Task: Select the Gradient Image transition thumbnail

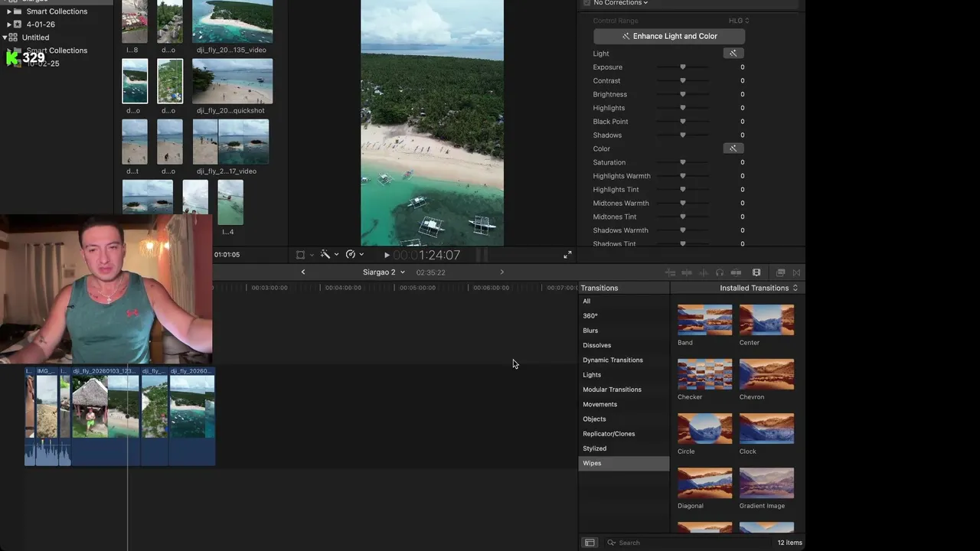Action: pyautogui.click(x=766, y=483)
